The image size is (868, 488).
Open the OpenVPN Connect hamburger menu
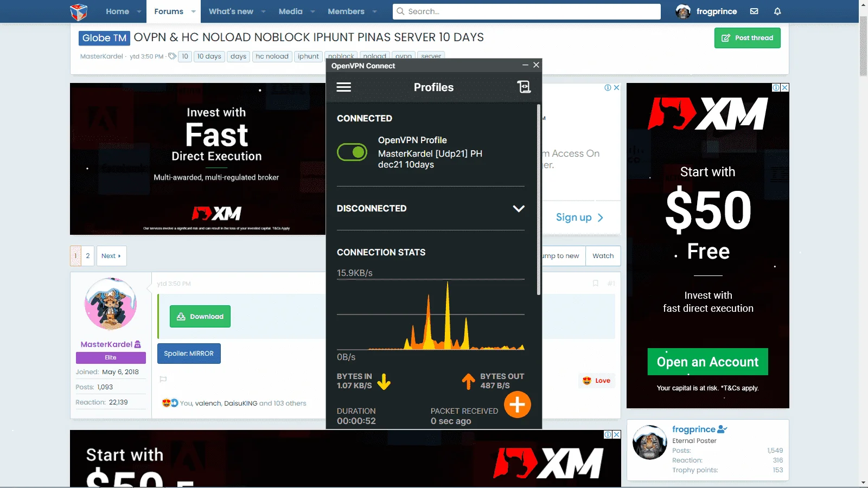(344, 87)
